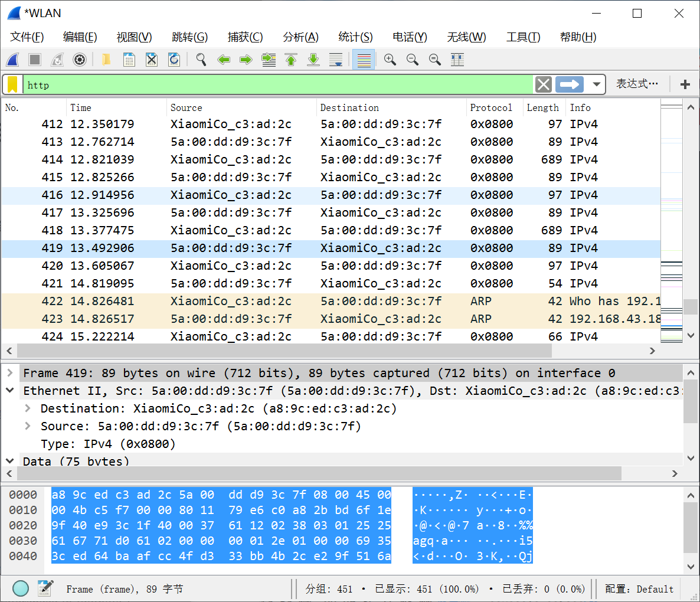Toggle auto scroll during live capture
The image size is (700, 602).
pyautogui.click(x=336, y=60)
